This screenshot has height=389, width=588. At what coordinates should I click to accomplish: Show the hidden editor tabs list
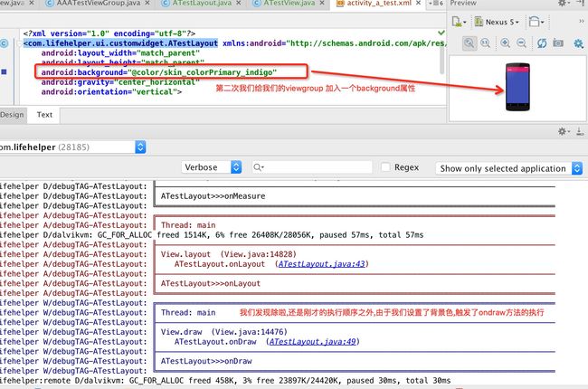[x=436, y=4]
